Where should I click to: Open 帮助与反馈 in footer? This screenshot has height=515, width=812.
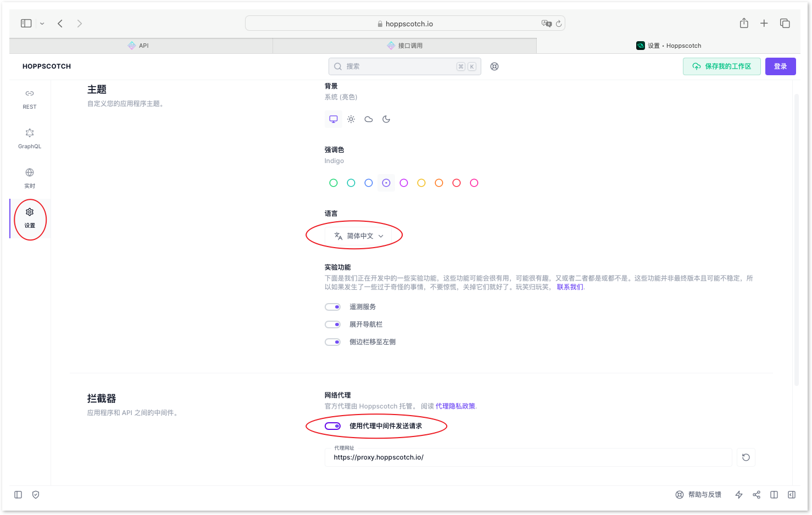coord(698,495)
